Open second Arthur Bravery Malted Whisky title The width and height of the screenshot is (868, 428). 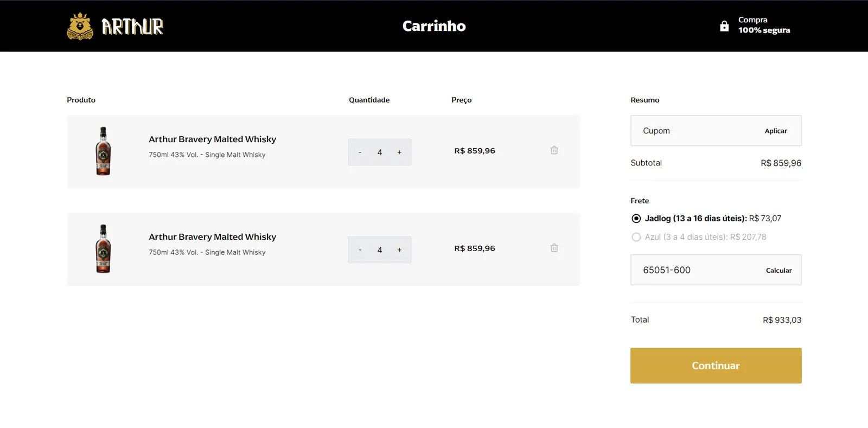click(213, 237)
